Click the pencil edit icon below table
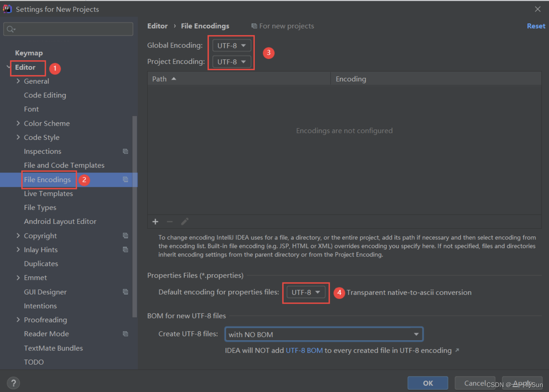 coord(185,222)
